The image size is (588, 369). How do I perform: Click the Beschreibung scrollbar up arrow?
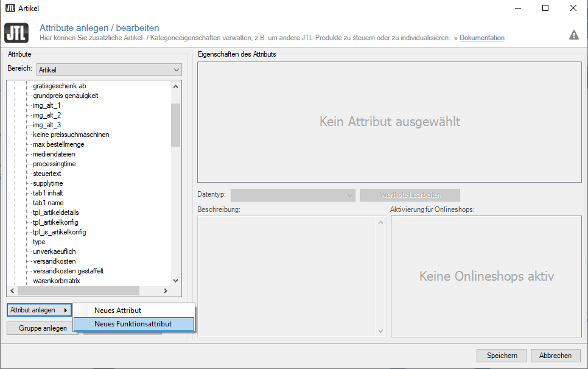click(380, 222)
